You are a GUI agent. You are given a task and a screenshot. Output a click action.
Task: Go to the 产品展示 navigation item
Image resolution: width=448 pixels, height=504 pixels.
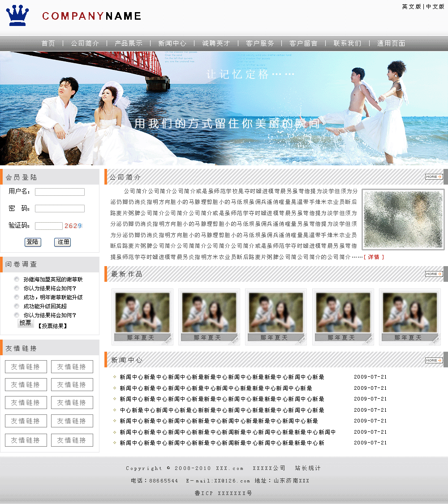tap(129, 43)
